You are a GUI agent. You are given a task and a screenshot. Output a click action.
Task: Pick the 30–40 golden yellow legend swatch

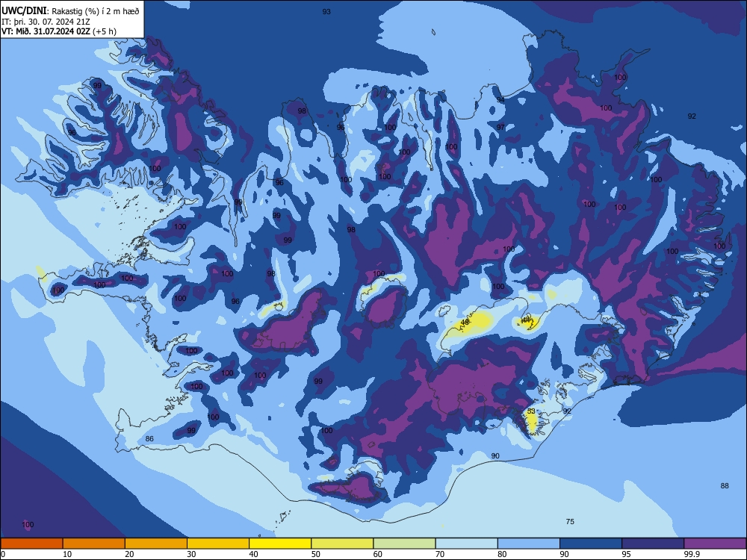pyautogui.click(x=218, y=544)
